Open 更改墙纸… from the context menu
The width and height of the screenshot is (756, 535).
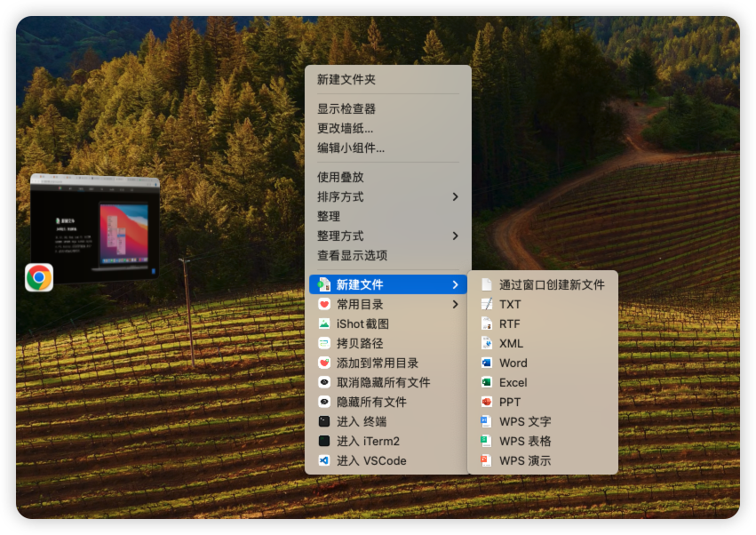point(388,128)
